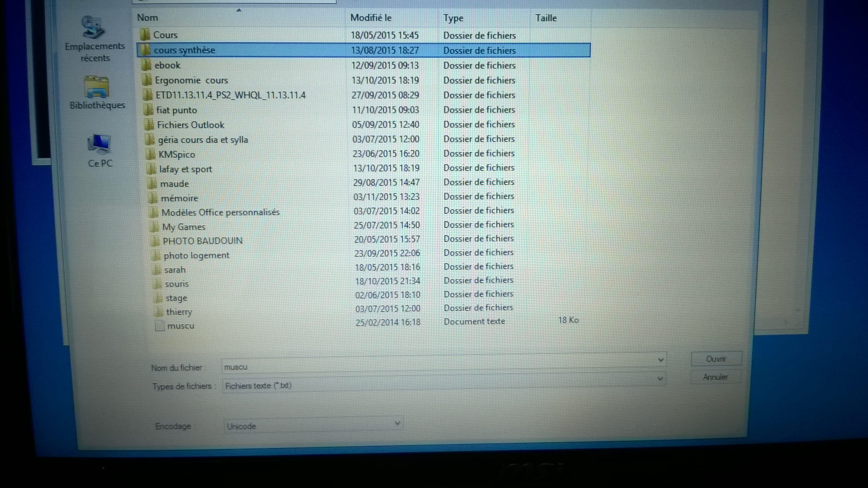Select the 'stage' folder name
The height and width of the screenshot is (488, 868).
click(176, 299)
